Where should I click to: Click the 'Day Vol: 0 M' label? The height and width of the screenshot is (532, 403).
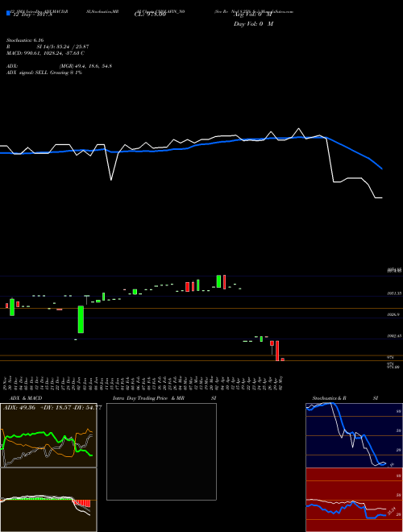[x=253, y=24]
